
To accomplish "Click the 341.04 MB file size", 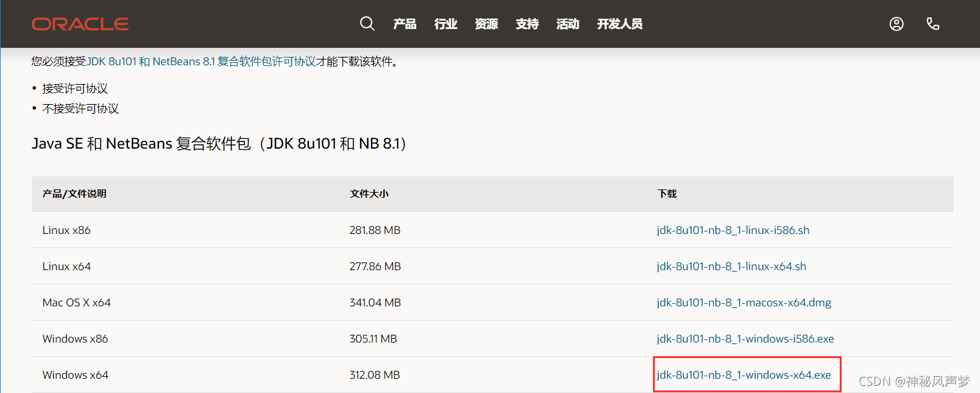I will pos(376,303).
